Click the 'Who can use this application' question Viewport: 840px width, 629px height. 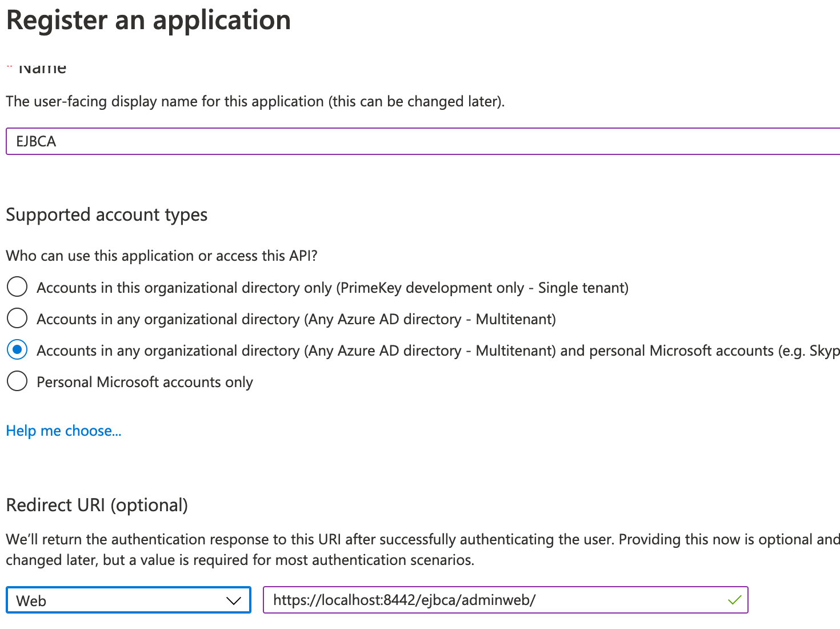[x=162, y=256]
